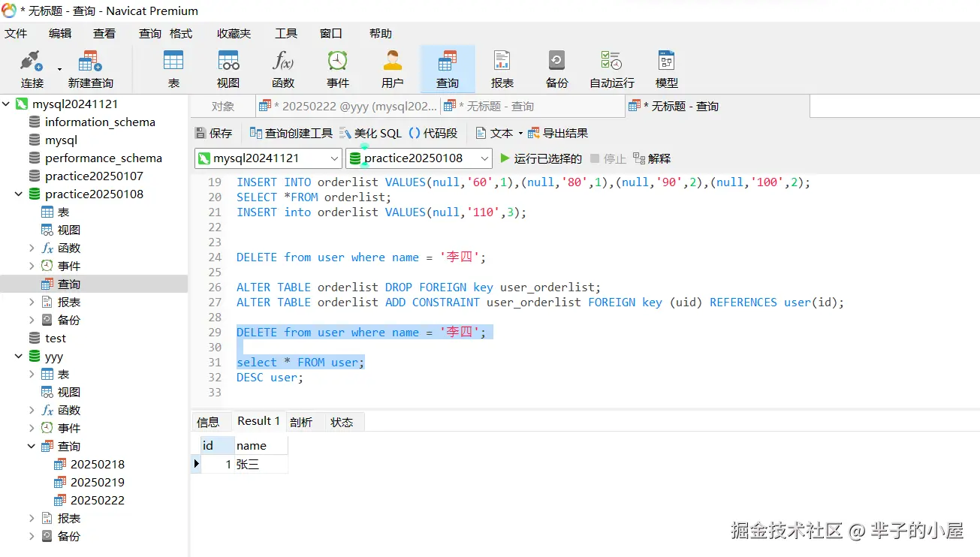The image size is (980, 557).
Task: Click 导出结果 (Export Result)
Action: click(558, 133)
